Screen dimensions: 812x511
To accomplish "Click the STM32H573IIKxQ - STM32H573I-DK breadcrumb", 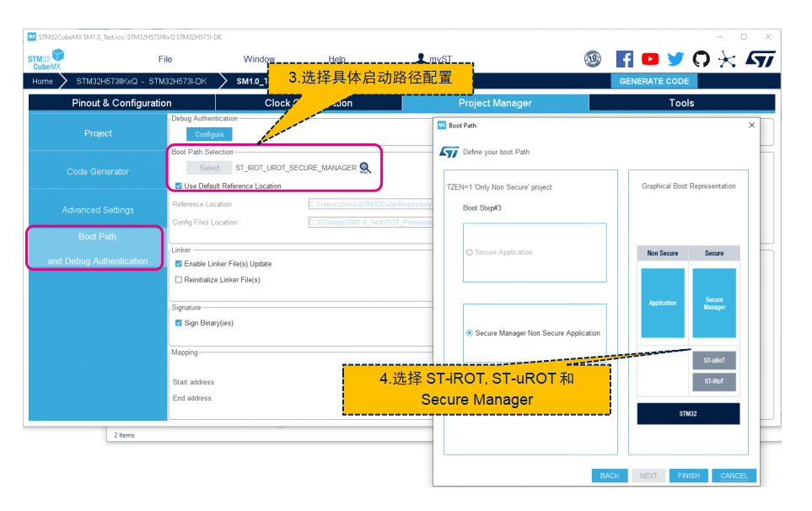I will tap(142, 81).
